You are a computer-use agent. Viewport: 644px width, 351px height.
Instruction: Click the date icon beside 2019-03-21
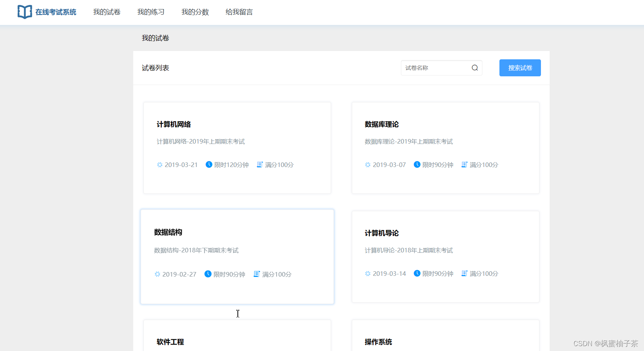coord(160,165)
